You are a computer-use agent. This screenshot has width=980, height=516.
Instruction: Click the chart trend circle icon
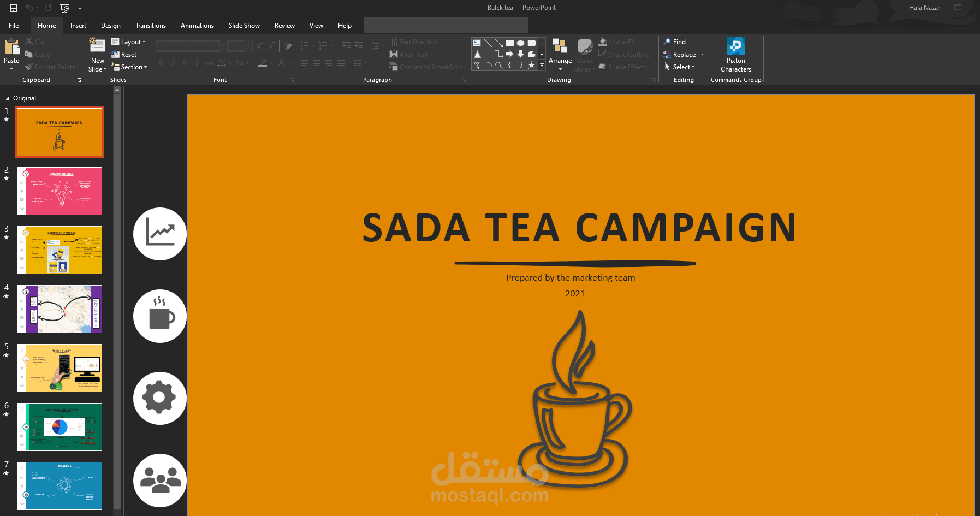160,234
